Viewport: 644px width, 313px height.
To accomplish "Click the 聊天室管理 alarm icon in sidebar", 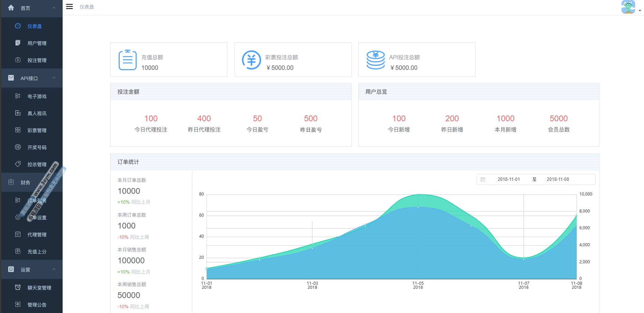I will pyautogui.click(x=18, y=287).
